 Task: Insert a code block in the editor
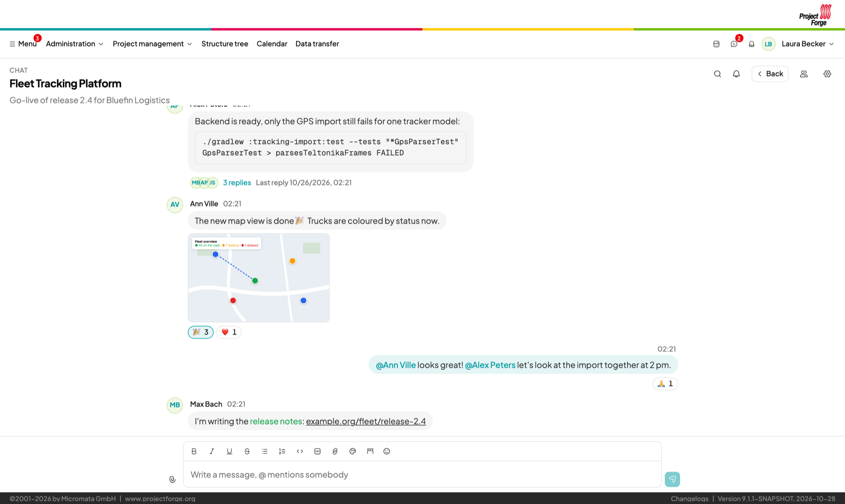[x=317, y=451]
